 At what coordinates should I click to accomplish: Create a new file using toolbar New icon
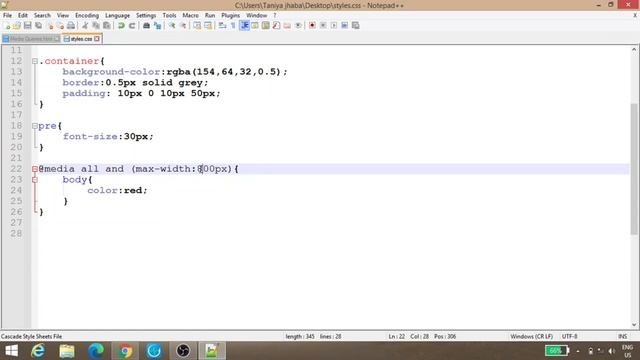(7, 26)
